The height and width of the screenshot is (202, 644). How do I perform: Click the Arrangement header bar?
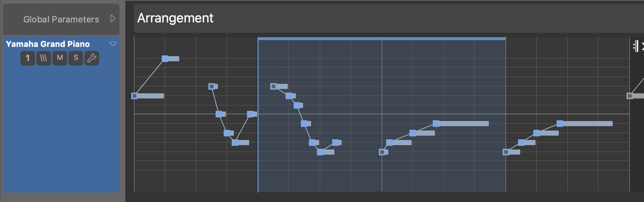(389, 18)
